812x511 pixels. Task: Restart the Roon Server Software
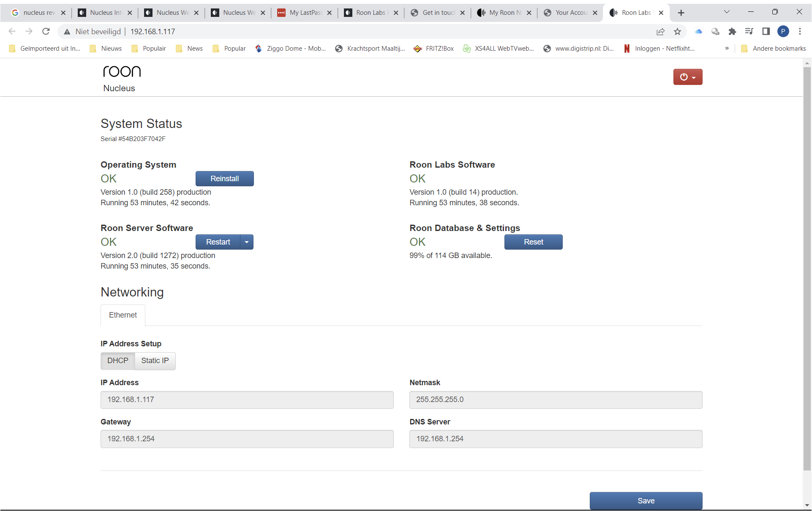[218, 242]
